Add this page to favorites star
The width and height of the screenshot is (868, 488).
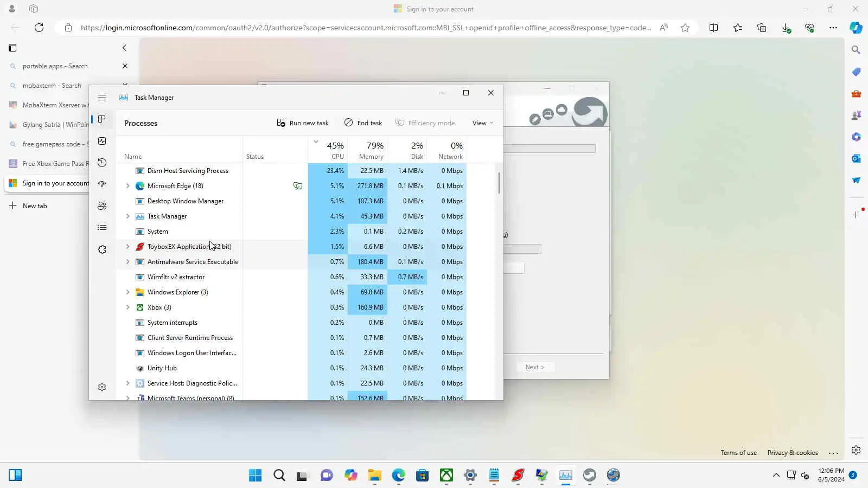pos(685,28)
